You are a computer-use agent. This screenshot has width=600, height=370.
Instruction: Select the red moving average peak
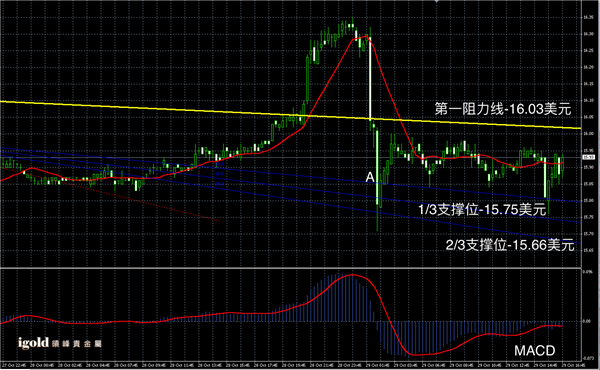(364, 37)
